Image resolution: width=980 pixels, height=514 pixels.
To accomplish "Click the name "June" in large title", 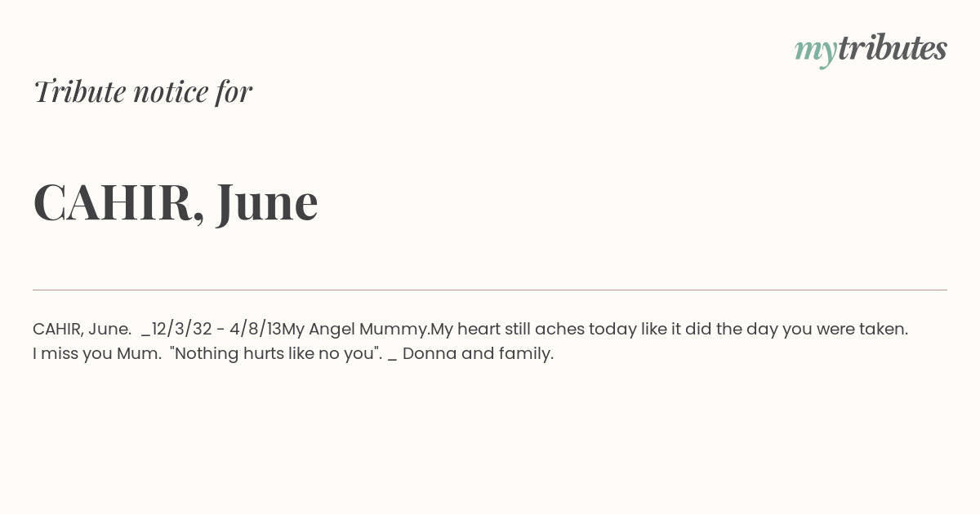I will pos(267,202).
